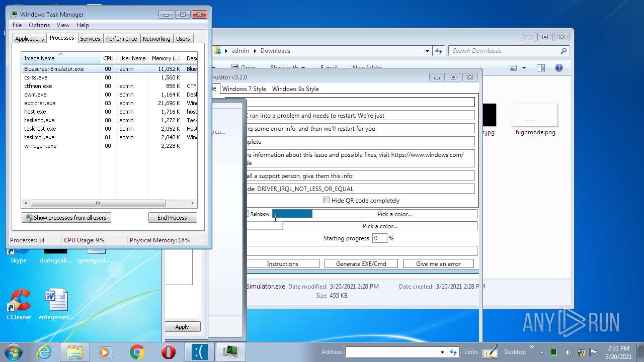The height and width of the screenshot is (362, 644).
Task: Open the File menu in Task Manager
Action: 17,25
